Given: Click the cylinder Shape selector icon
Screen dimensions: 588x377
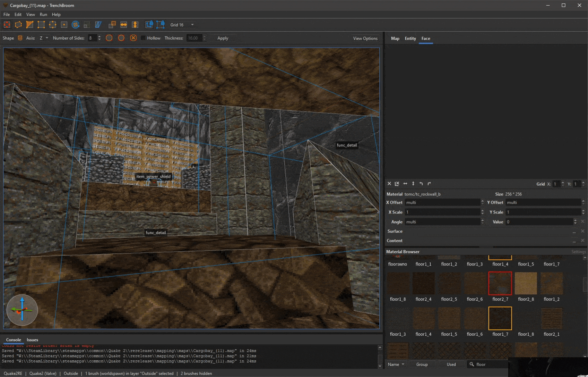Looking at the screenshot, I should click(20, 38).
